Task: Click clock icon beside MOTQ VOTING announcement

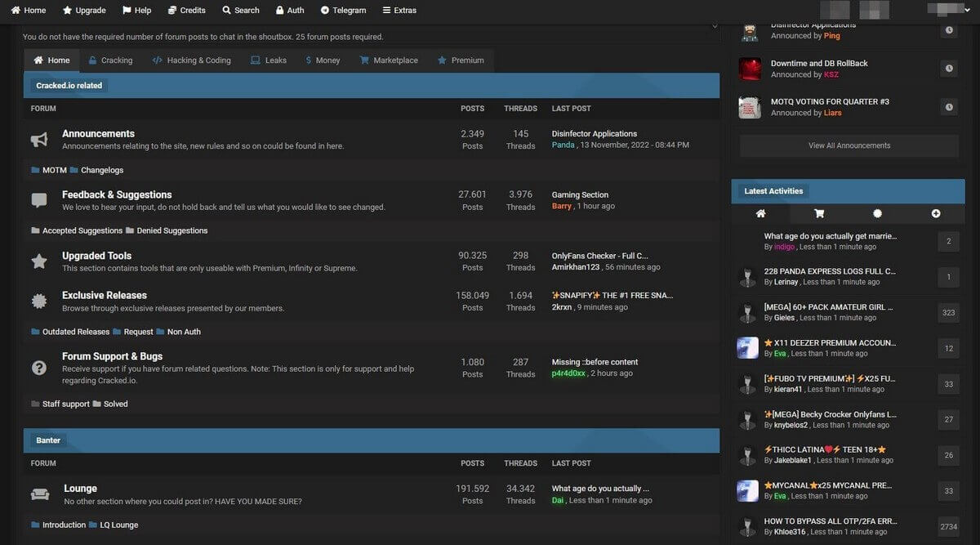Action: pos(949,107)
